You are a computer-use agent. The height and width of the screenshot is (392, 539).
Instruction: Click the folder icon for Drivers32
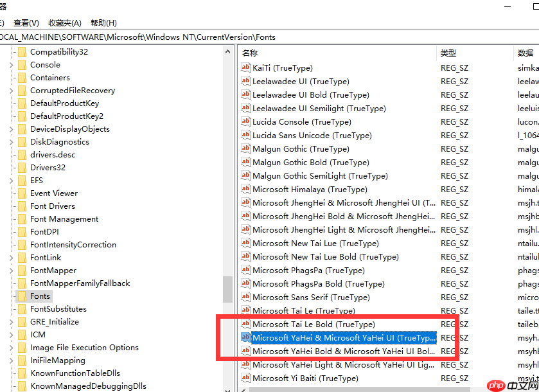[22, 168]
